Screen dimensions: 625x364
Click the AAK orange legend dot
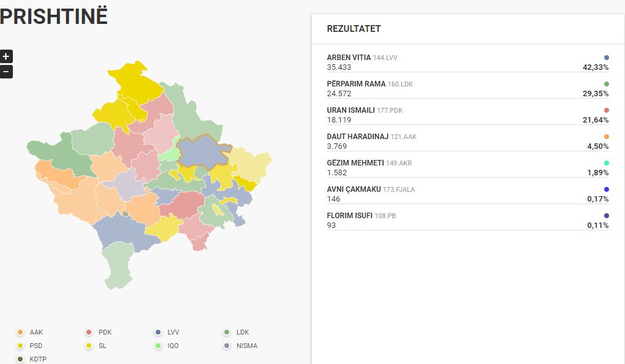click(x=20, y=332)
